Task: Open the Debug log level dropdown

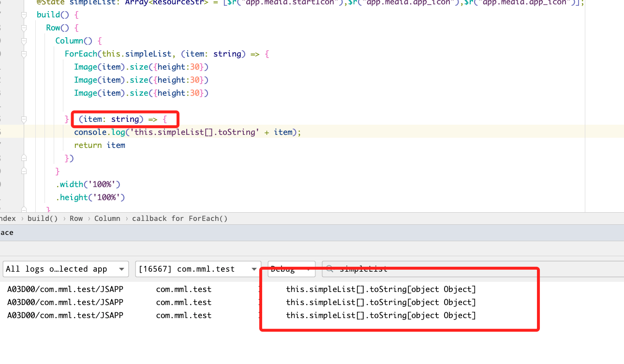Action: (291, 269)
